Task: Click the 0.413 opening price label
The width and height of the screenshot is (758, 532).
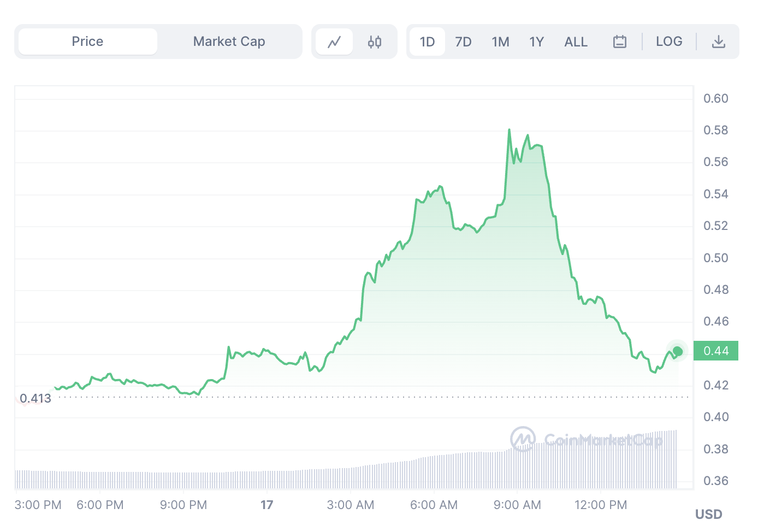Action: [35, 398]
